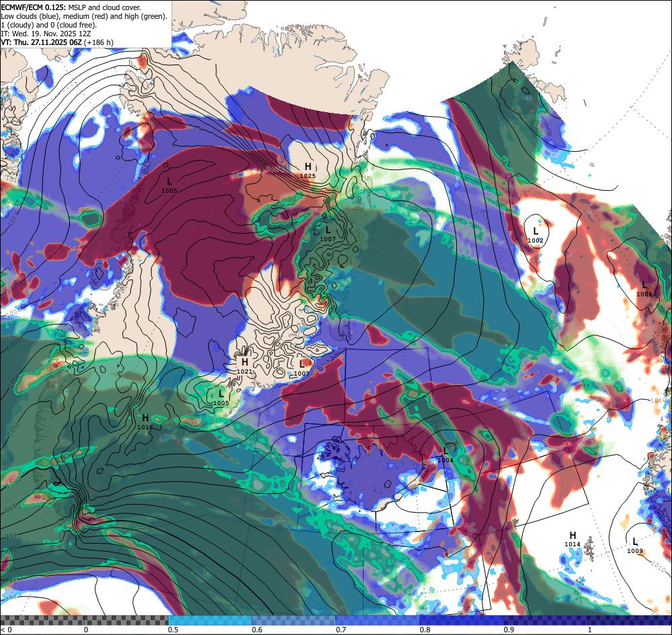Click the L 1005 marker just below H 1021
672x635 pixels.
click(221, 398)
